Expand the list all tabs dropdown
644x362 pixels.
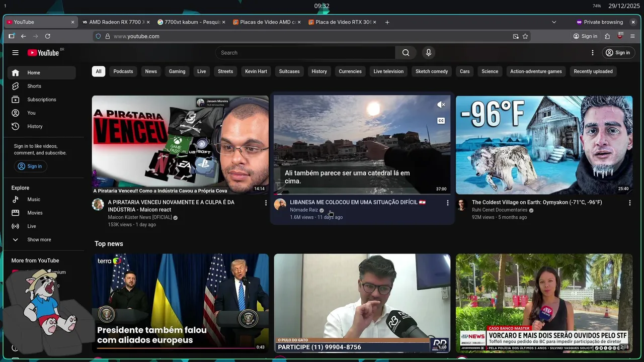coord(554,22)
